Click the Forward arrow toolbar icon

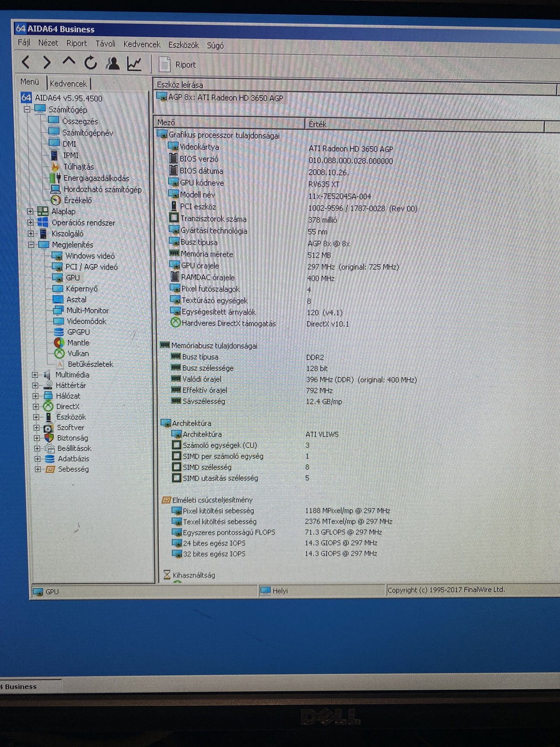[47, 63]
